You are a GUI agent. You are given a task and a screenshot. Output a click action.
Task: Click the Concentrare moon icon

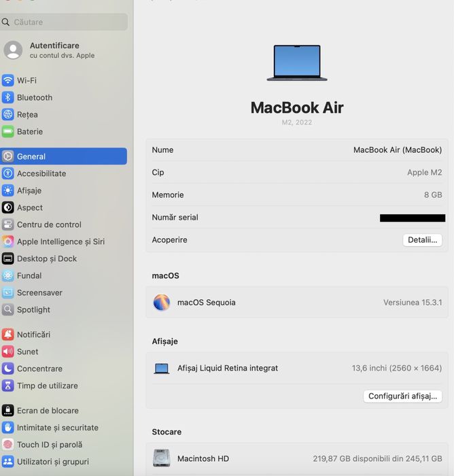(x=7, y=369)
